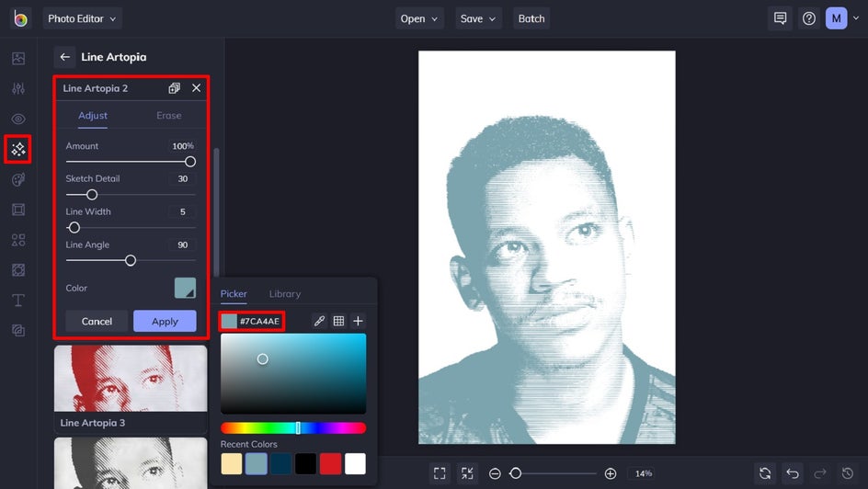This screenshot has width=868, height=489.
Task: Click the undo arrow icon
Action: tap(793, 473)
